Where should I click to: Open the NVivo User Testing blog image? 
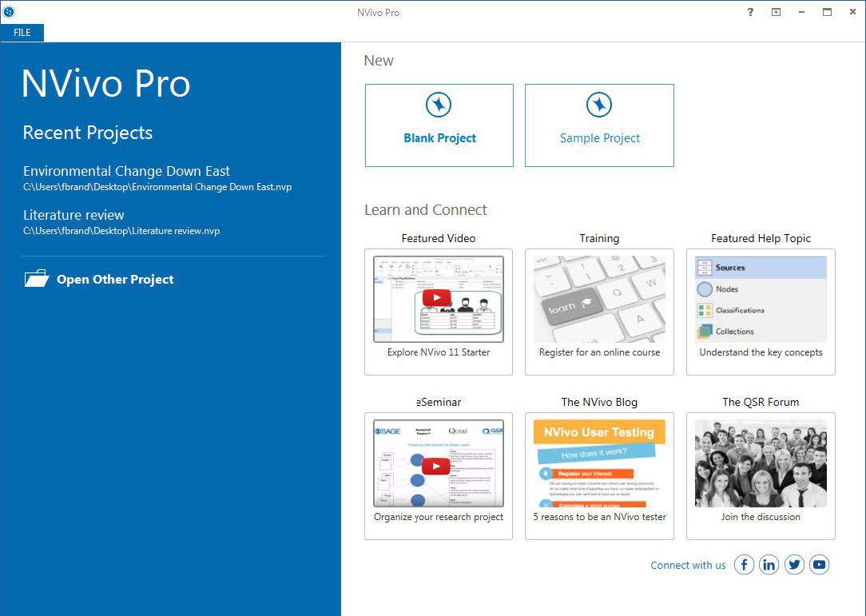pyautogui.click(x=599, y=463)
